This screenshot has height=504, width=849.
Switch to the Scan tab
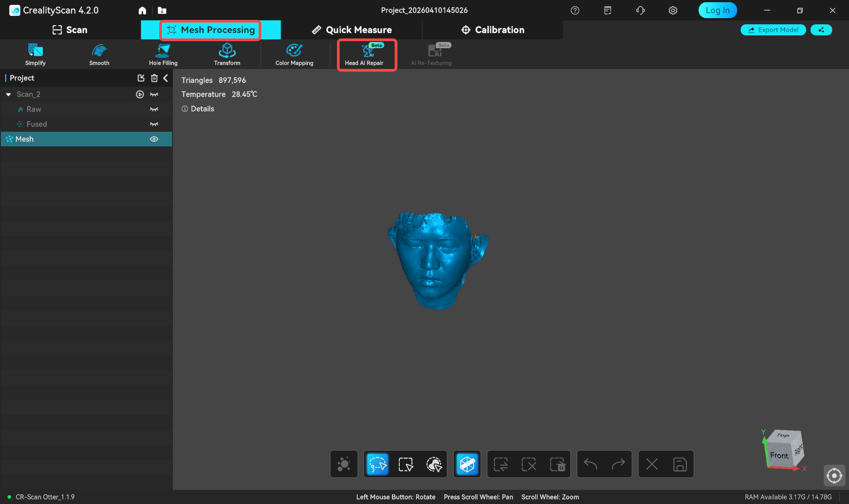pos(70,30)
